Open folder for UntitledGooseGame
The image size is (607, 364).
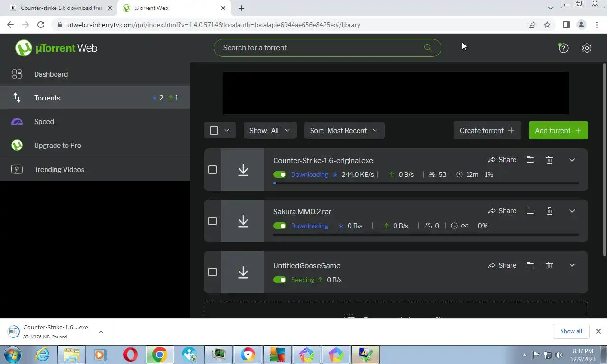click(x=531, y=265)
